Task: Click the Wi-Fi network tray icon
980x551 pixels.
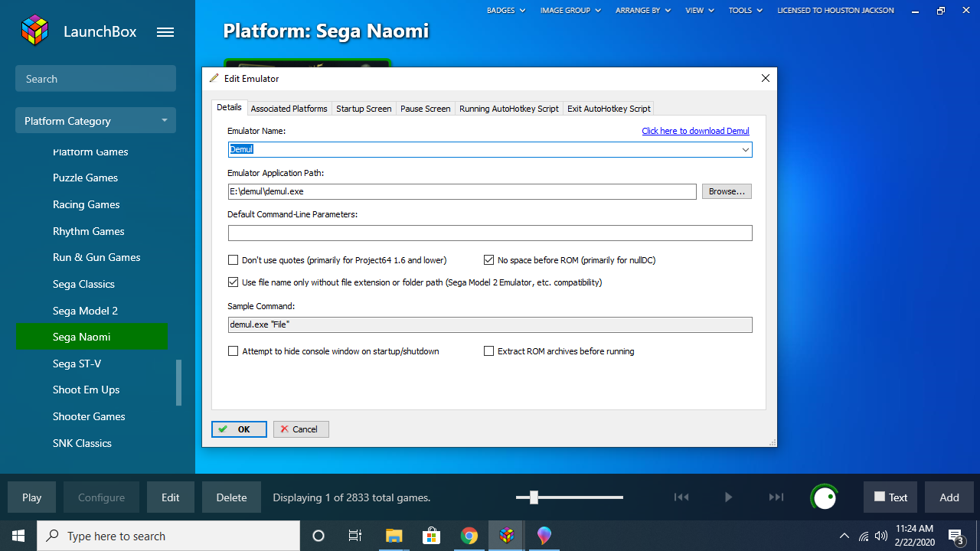Action: pyautogui.click(x=864, y=536)
